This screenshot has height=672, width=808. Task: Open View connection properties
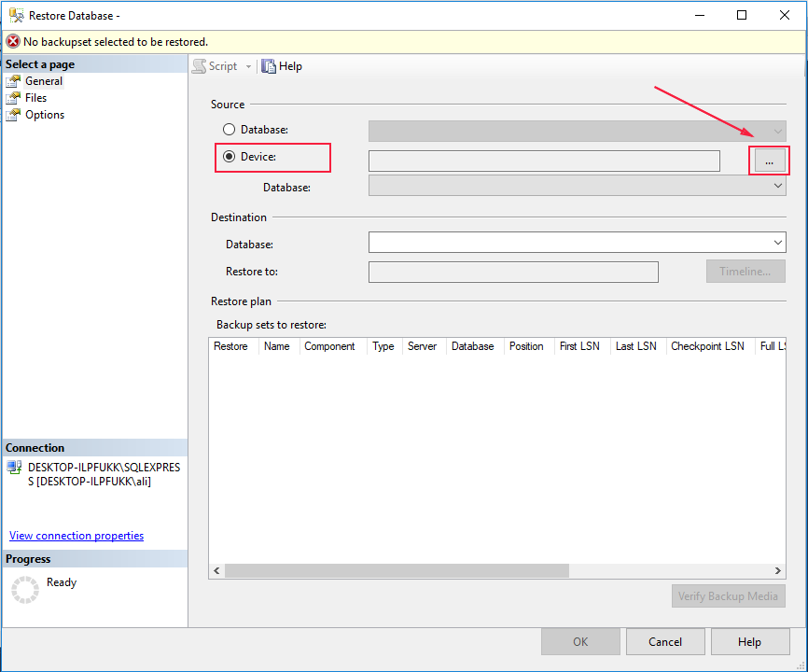[76, 535]
